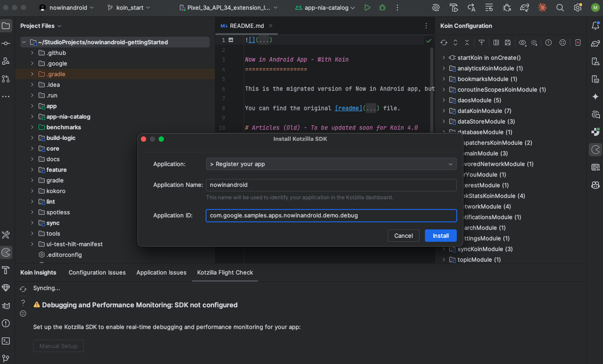The width and height of the screenshot is (603, 364).
Task: Click the Install button
Action: click(440, 236)
